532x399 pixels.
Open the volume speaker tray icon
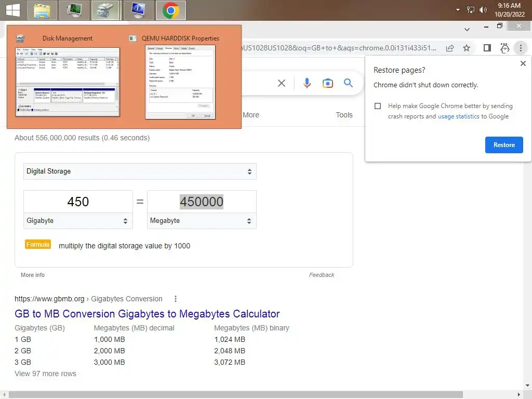tap(483, 10)
